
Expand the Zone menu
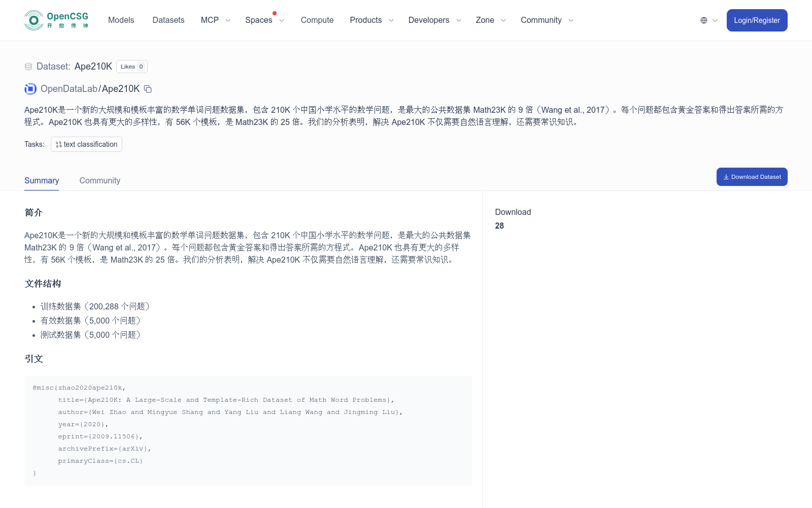(491, 20)
